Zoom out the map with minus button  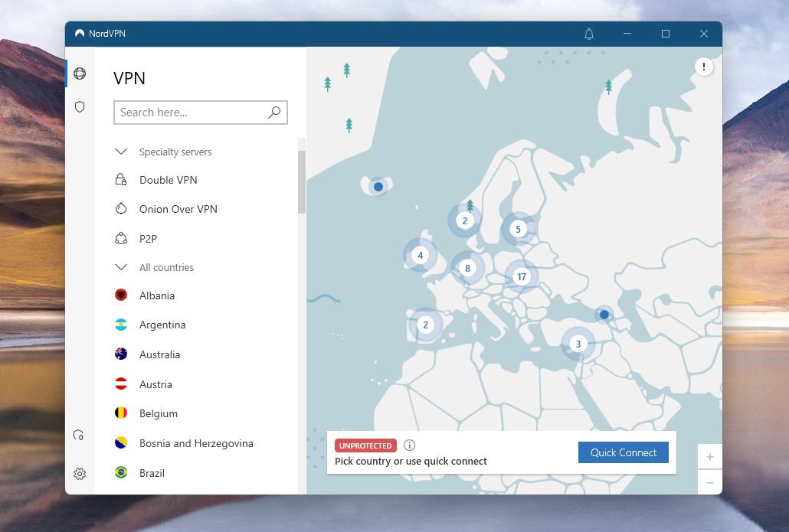pyautogui.click(x=710, y=482)
